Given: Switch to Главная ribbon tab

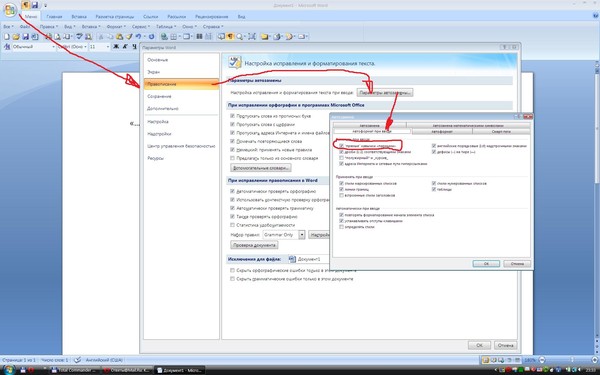Looking at the screenshot, I should tap(54, 16).
